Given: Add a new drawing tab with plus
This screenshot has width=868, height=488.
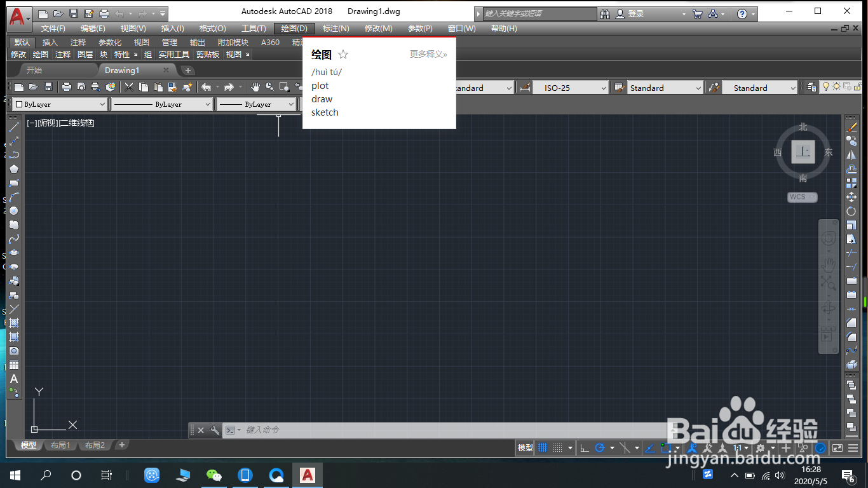Looking at the screenshot, I should 187,71.
